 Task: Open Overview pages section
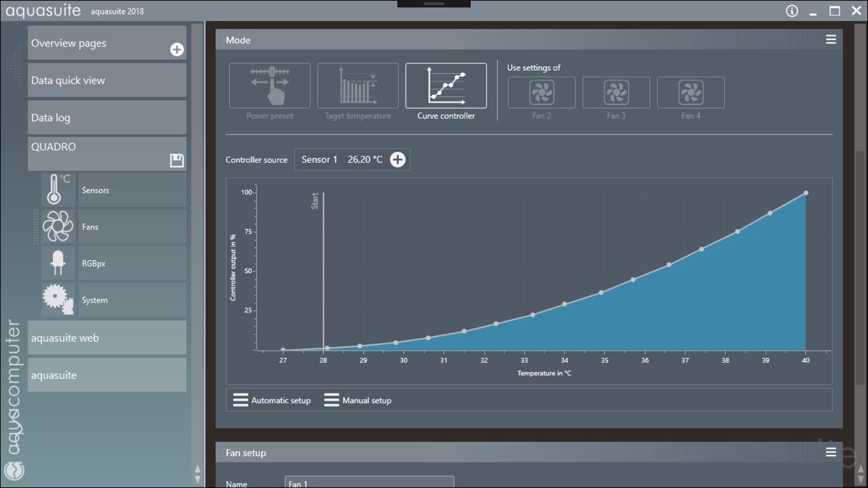click(x=107, y=43)
